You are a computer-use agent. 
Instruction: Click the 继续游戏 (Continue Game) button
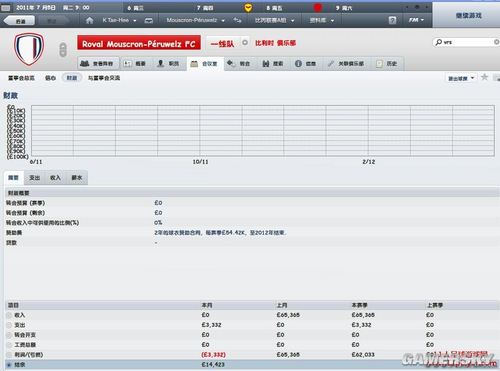coord(468,15)
